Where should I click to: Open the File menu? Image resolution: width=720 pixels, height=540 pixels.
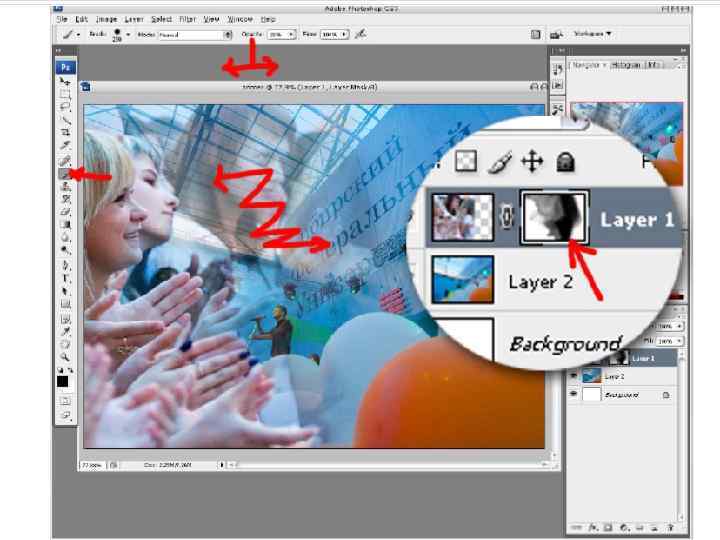coord(62,19)
